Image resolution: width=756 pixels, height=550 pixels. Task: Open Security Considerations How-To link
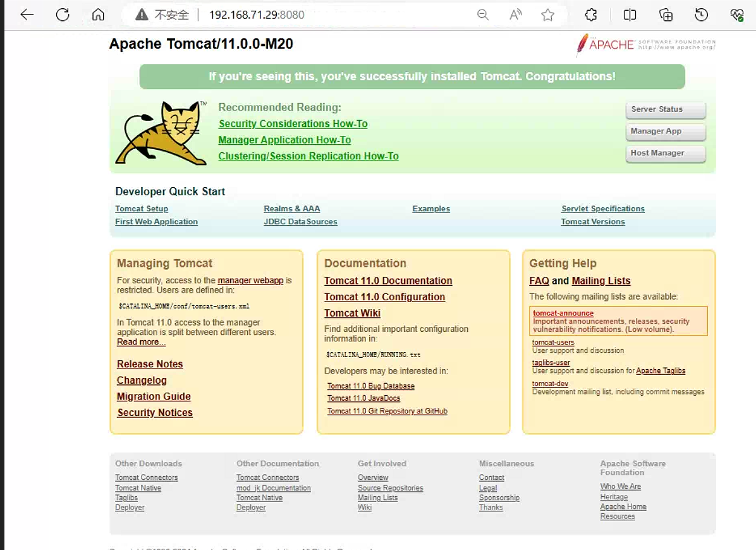(x=293, y=124)
